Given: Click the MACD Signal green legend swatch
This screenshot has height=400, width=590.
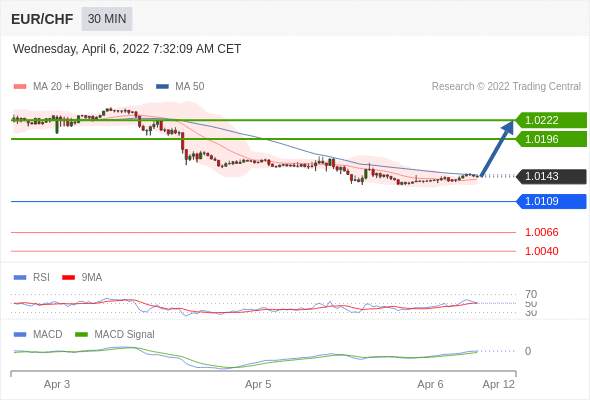Looking at the screenshot, I should 81,335.
